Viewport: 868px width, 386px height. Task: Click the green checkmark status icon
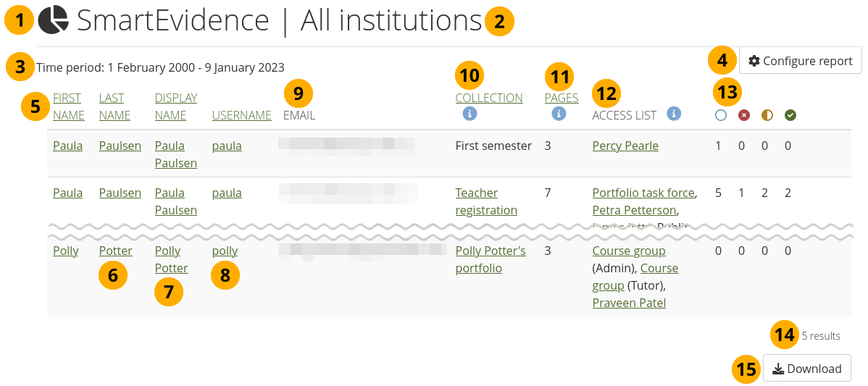tap(790, 115)
